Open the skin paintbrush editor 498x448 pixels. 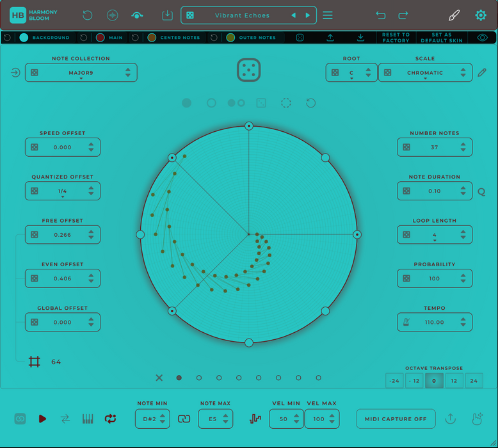(x=454, y=15)
